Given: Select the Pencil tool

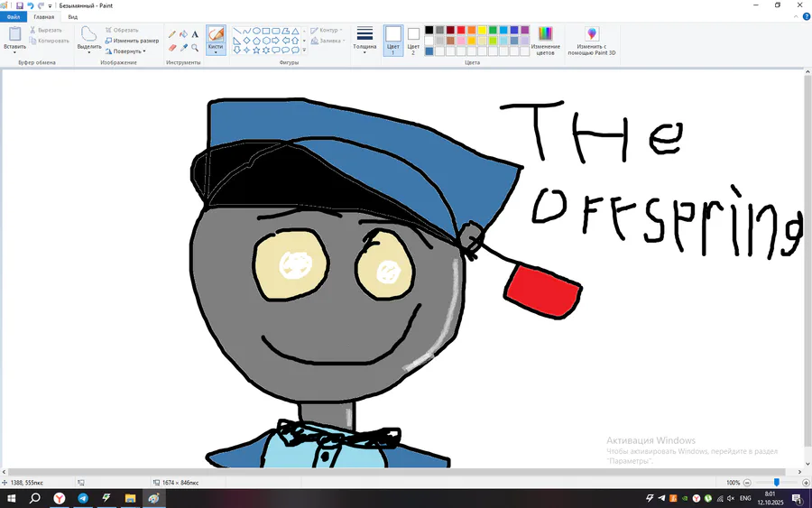Looking at the screenshot, I should (x=172, y=34).
